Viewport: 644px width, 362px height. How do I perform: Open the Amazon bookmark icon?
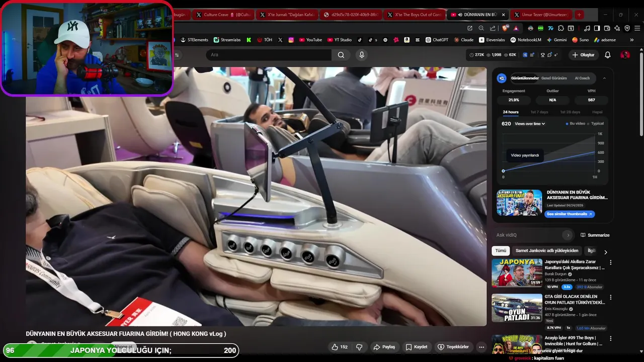point(407,40)
